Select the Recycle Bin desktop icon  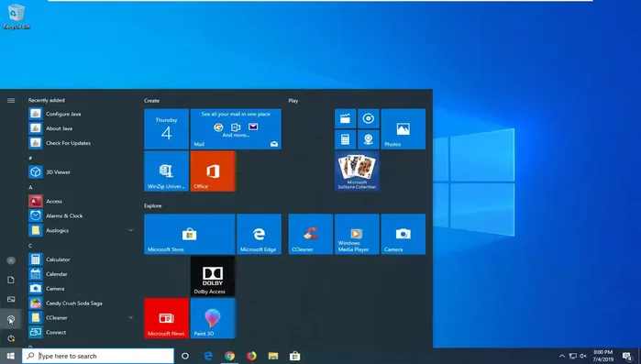(17, 17)
